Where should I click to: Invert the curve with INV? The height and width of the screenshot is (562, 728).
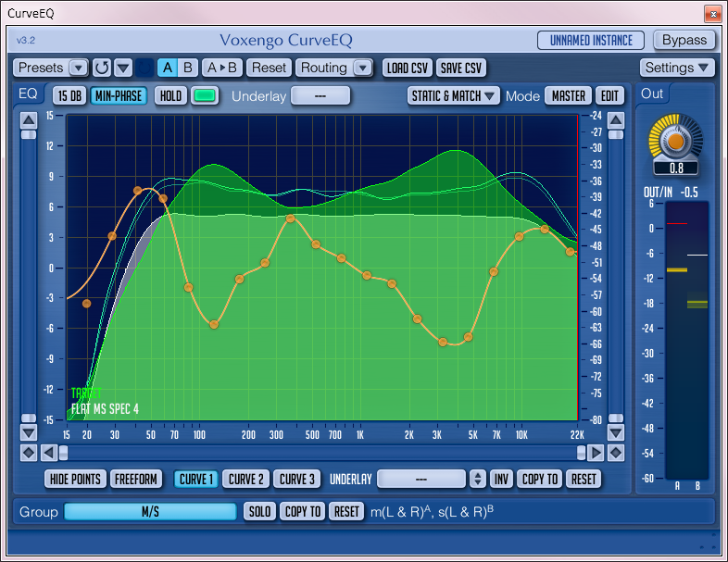click(501, 479)
